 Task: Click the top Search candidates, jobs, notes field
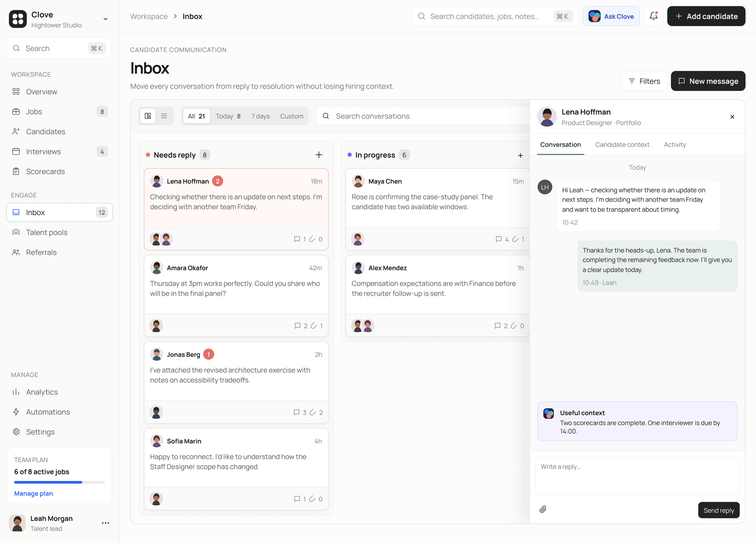[495, 16]
